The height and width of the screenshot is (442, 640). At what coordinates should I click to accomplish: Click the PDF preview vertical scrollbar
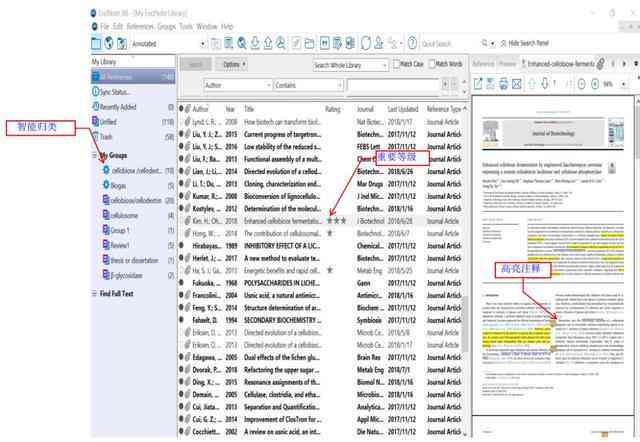637,131
